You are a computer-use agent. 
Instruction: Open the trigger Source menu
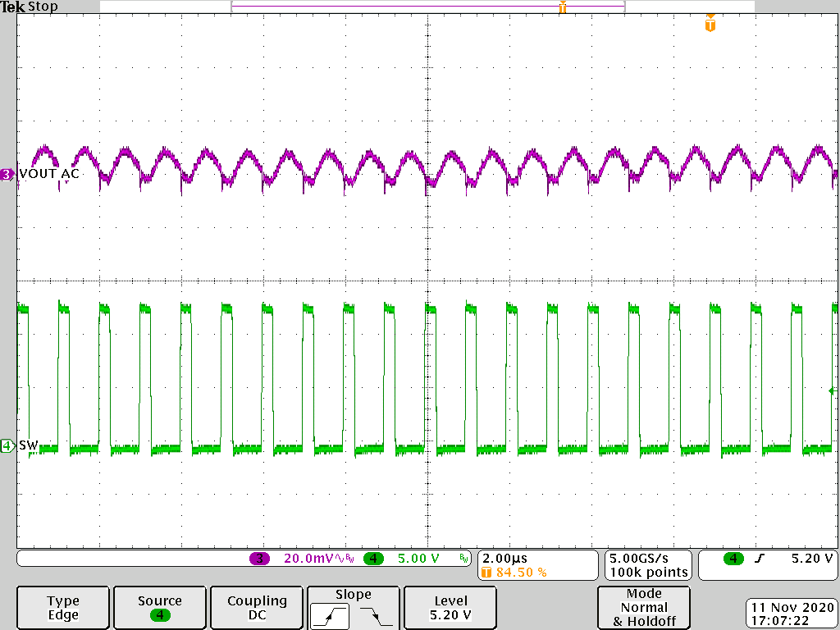(159, 608)
